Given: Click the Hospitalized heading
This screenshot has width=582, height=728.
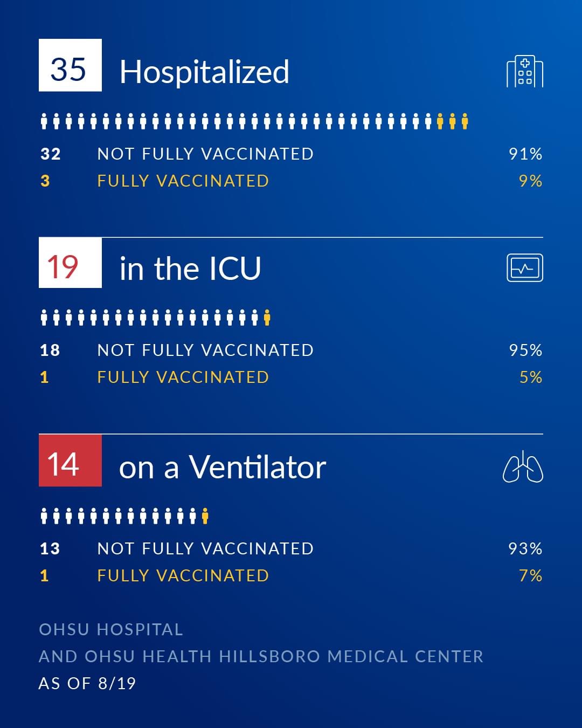Looking at the screenshot, I should [x=204, y=72].
